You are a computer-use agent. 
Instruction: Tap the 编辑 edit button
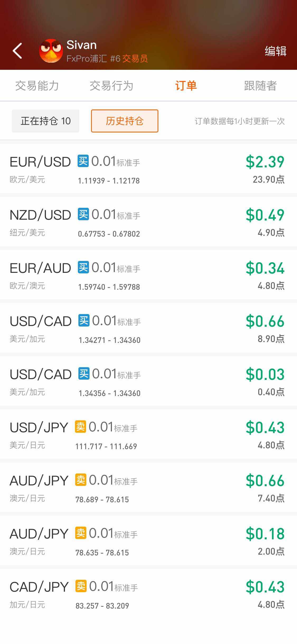click(275, 51)
